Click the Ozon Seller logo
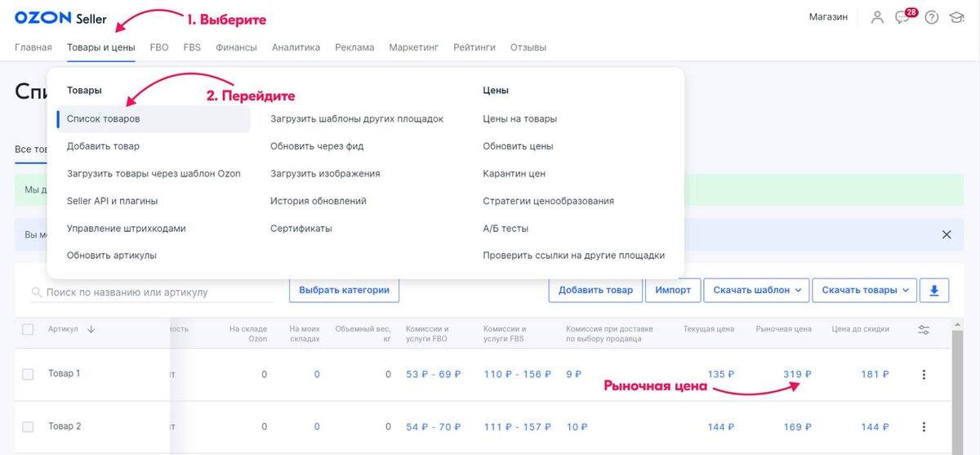The width and height of the screenshot is (980, 455). (x=60, y=18)
